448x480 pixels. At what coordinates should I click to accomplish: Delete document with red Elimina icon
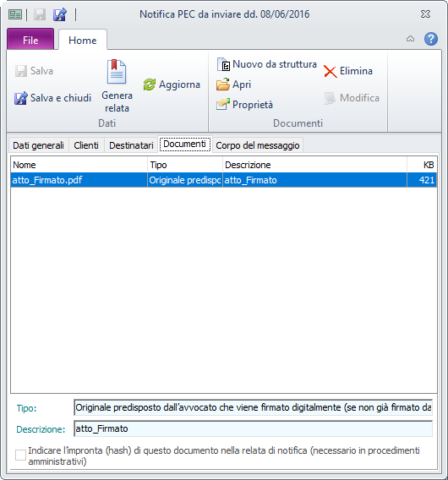331,71
